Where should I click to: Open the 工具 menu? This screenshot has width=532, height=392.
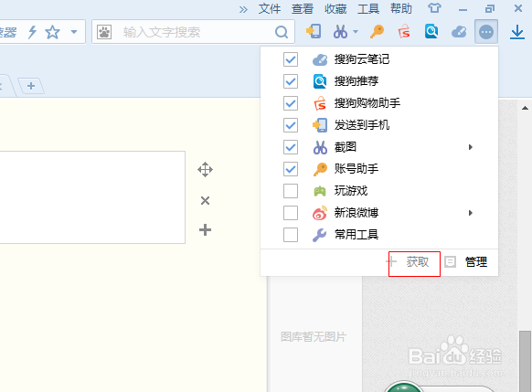click(x=368, y=8)
